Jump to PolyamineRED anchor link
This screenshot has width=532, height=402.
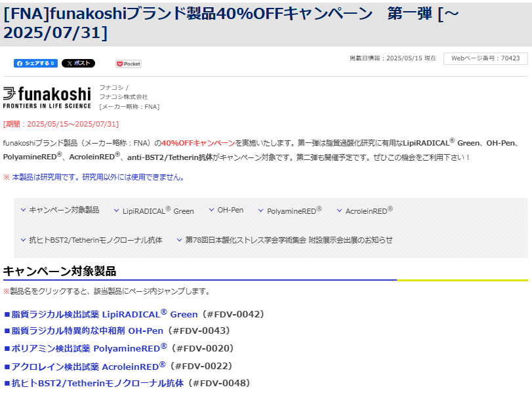294,211
